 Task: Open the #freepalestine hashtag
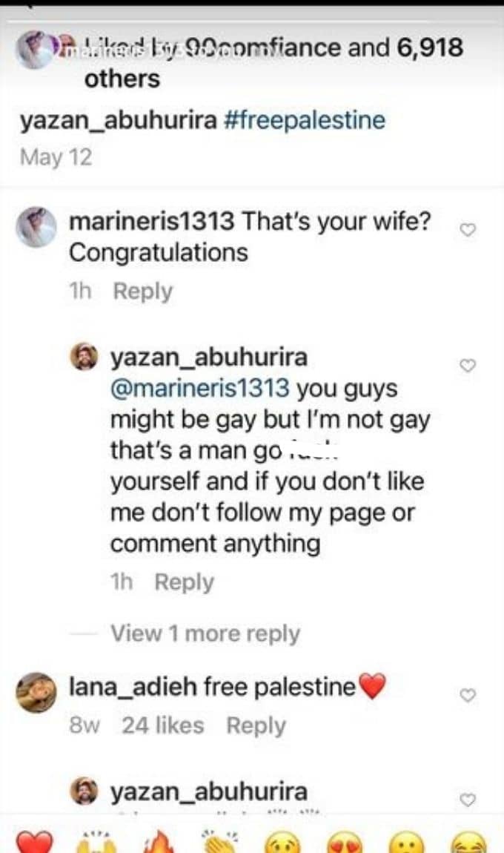coord(305,120)
